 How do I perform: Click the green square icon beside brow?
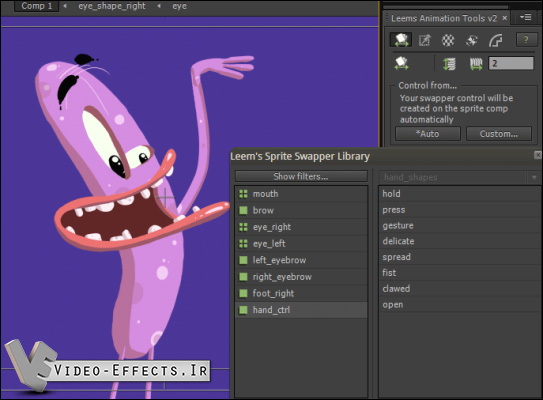coord(243,211)
